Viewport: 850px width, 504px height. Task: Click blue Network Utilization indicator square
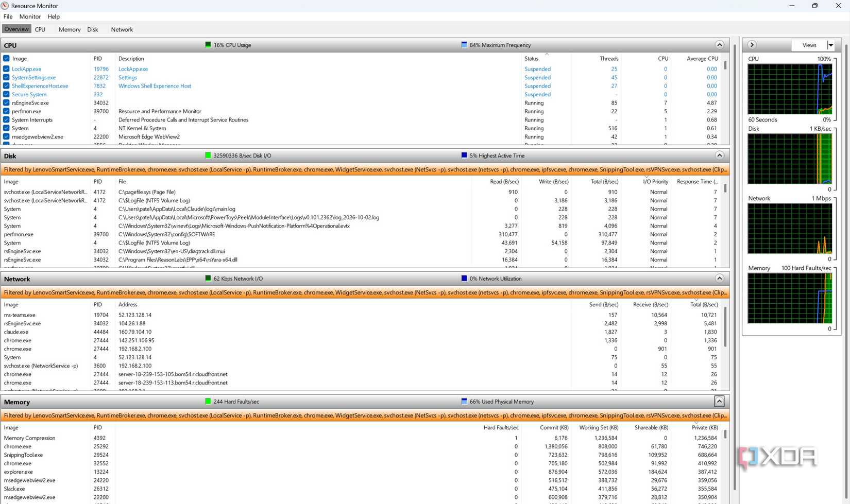[464, 279]
